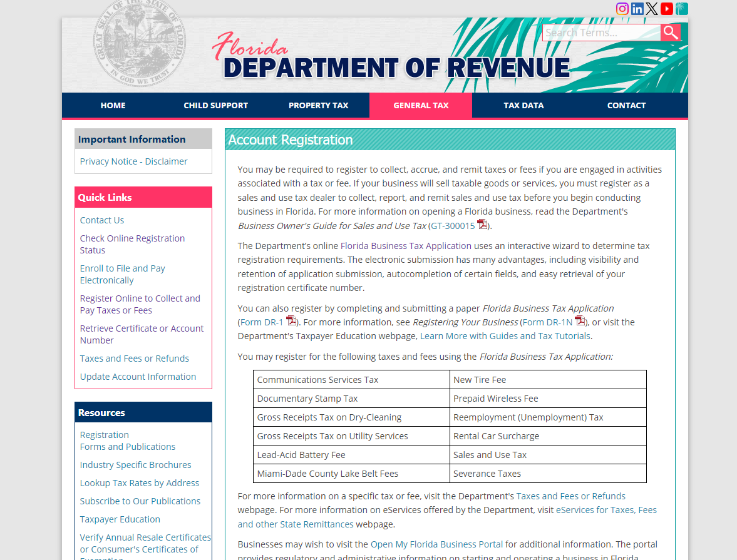Open the LinkedIn social icon
The image size is (737, 560).
(637, 8)
